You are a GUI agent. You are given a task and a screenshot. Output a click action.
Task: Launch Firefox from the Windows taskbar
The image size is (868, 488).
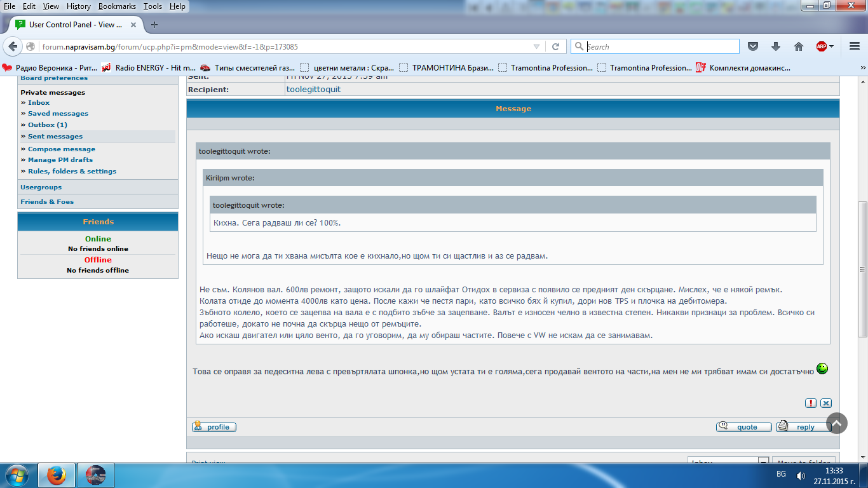[57, 475]
